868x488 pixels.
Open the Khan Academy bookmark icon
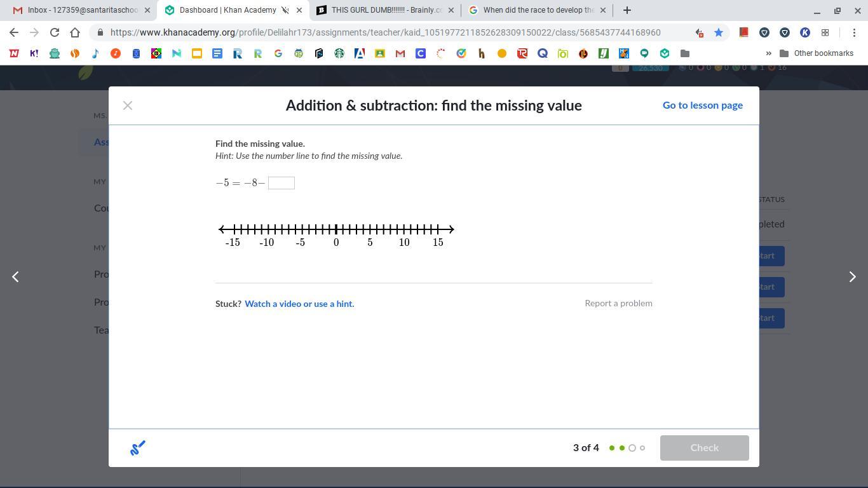pyautogui.click(x=665, y=53)
